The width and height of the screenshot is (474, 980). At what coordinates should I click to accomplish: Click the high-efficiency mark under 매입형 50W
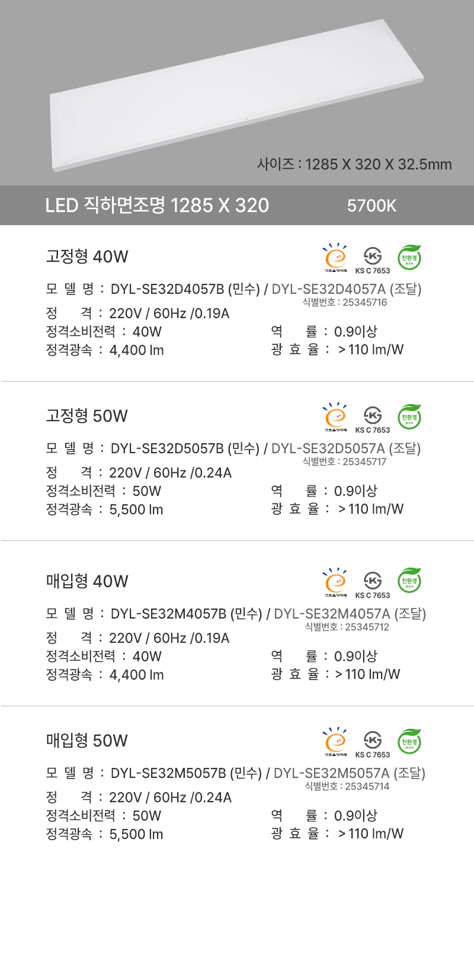pyautogui.click(x=335, y=742)
